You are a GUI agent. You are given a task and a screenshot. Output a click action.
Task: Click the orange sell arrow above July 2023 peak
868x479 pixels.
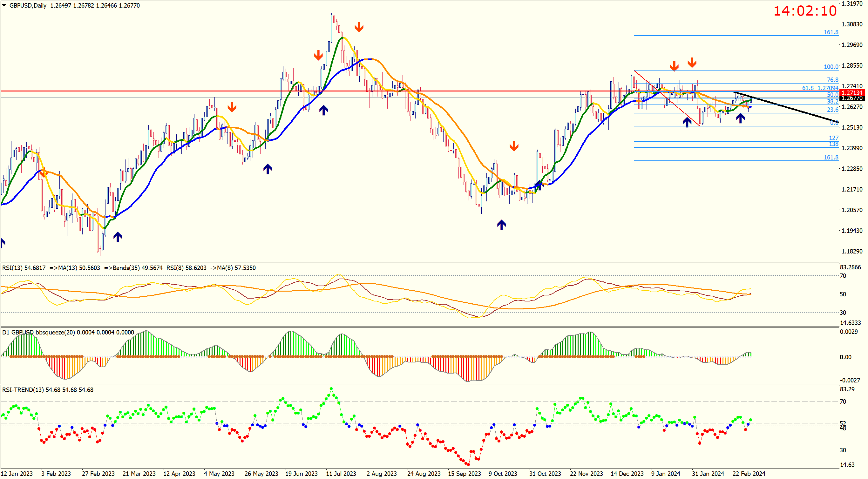(359, 27)
